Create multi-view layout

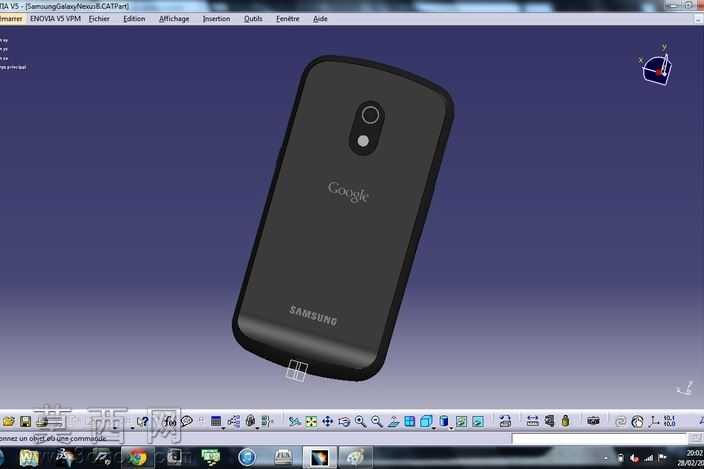coord(409,421)
